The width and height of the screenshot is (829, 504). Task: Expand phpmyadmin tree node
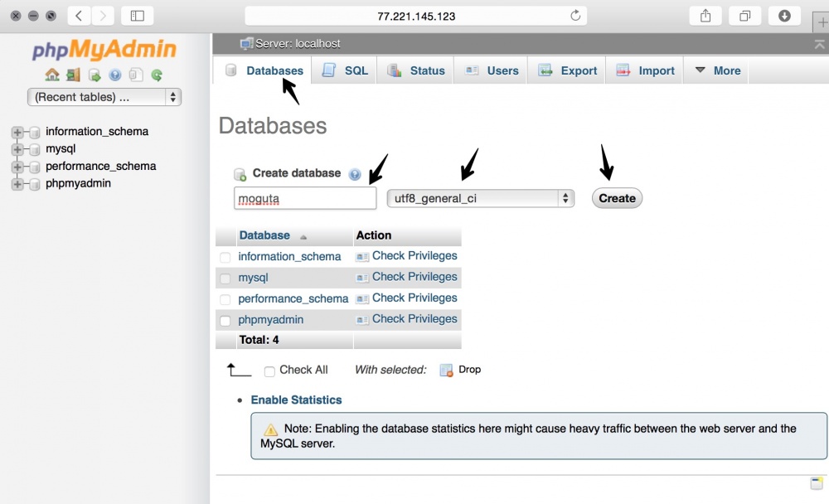[17, 185]
